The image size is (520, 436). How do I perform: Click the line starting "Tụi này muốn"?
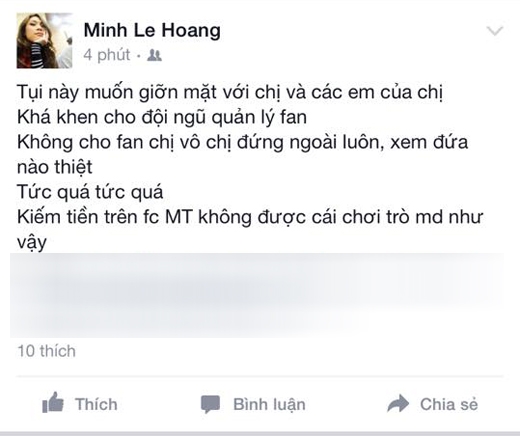pos(230,92)
